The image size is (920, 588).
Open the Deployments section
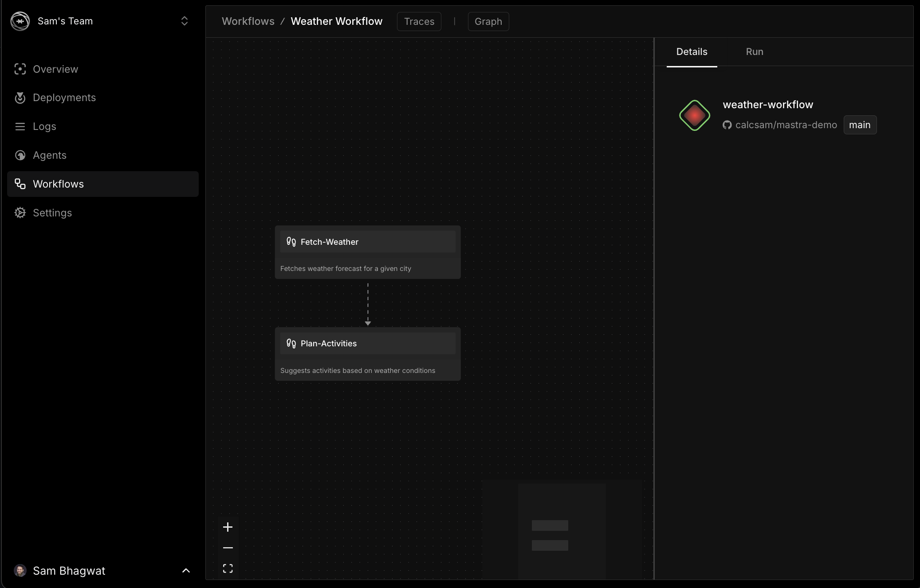[64, 98]
